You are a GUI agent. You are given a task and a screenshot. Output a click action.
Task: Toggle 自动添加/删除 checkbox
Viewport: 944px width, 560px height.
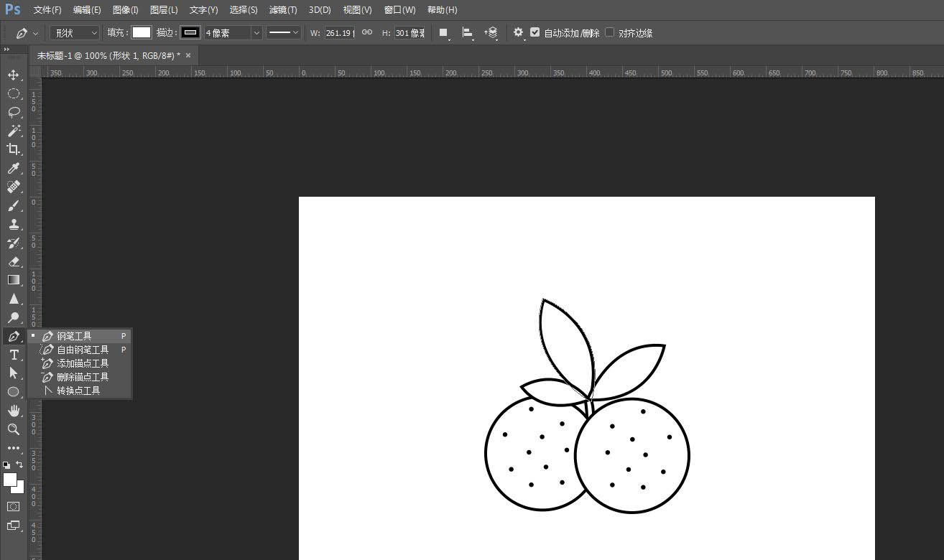click(535, 32)
